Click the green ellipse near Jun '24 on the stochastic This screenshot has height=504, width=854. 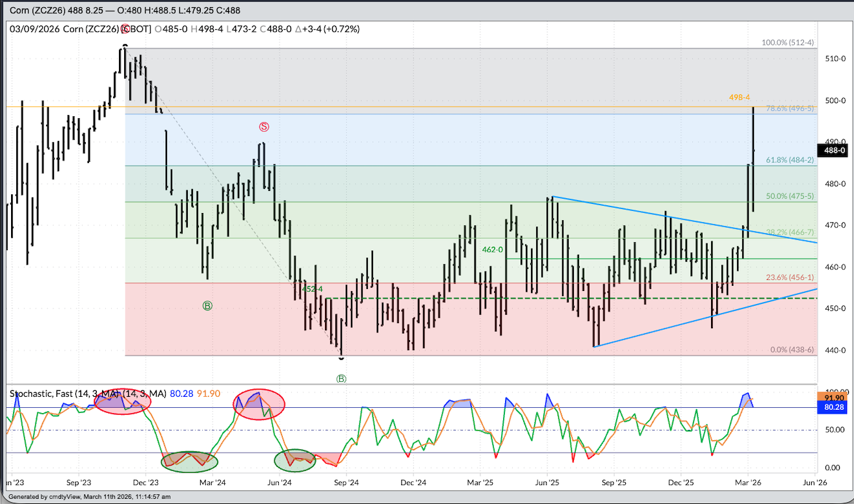coord(294,460)
